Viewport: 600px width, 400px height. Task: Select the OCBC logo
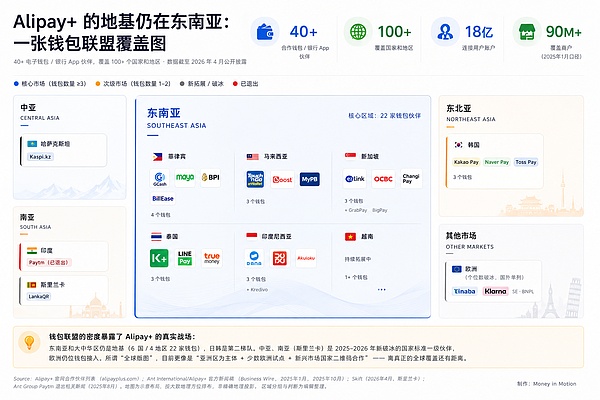click(383, 179)
